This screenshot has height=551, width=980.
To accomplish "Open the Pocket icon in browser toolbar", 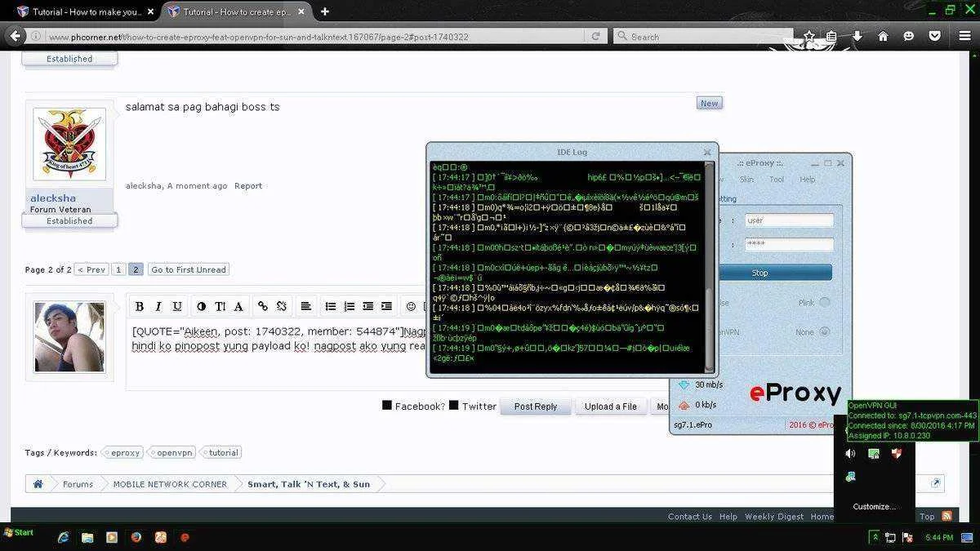I will (935, 37).
